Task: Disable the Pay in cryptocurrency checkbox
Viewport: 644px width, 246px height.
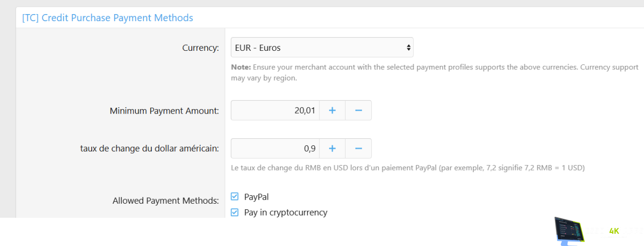Action: click(x=234, y=212)
